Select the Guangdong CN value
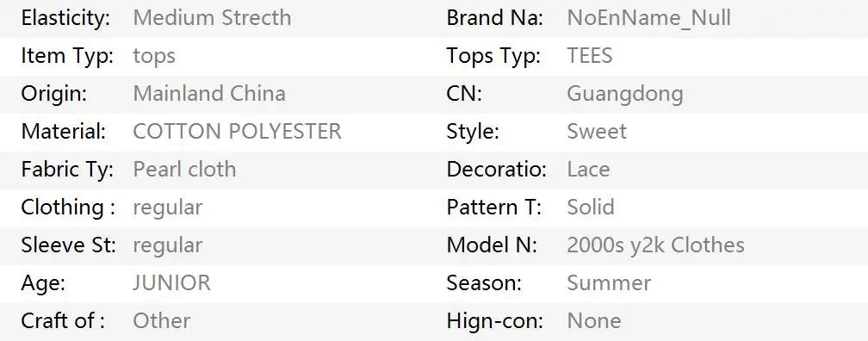This screenshot has height=341, width=868. tap(625, 94)
